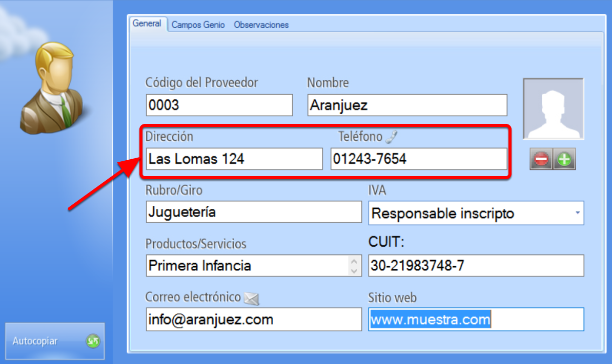Expand the IVA dropdown arrow

click(x=577, y=213)
